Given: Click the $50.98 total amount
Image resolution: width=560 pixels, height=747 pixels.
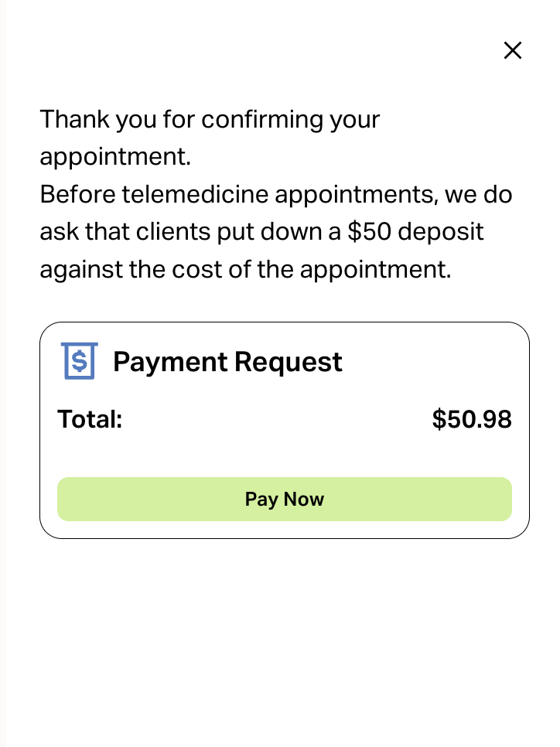Looking at the screenshot, I should coord(472,419).
